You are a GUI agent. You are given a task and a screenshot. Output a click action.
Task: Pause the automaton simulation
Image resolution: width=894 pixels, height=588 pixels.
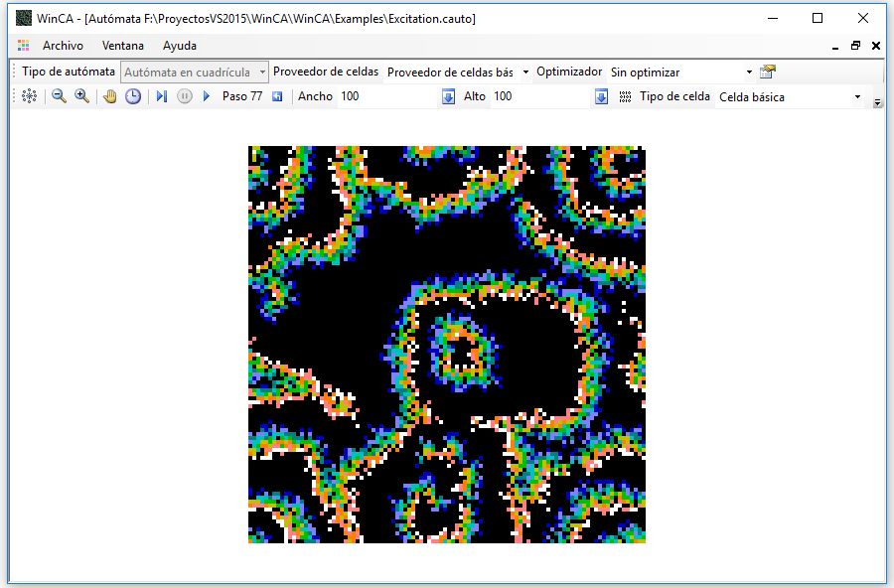click(184, 96)
